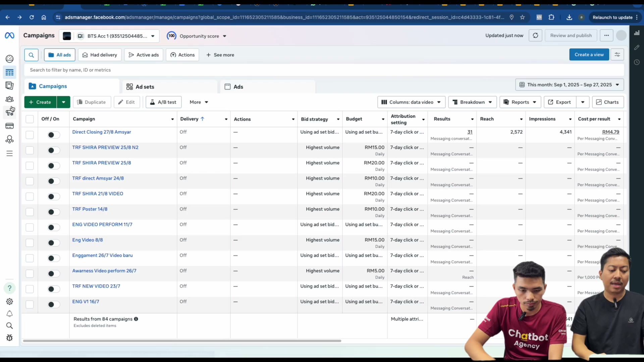This screenshot has height=362, width=644.
Task: Check the box for Eng Video 8/8
Action: [30, 243]
